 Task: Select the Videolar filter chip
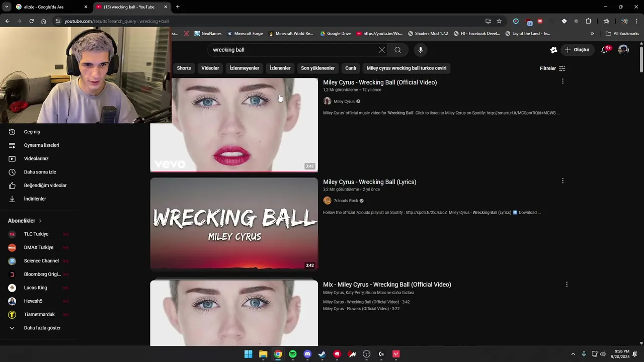click(210, 68)
